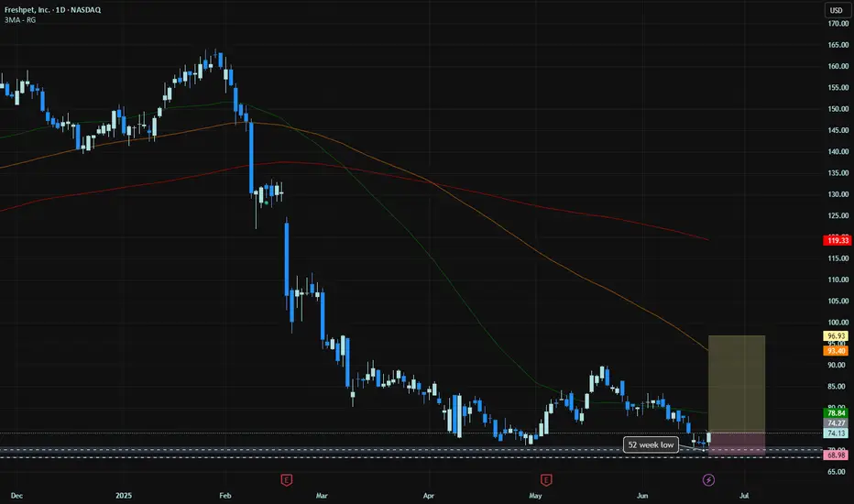Click the 2025 label on the time axis
Viewport: 854px width, 504px height.
click(124, 496)
